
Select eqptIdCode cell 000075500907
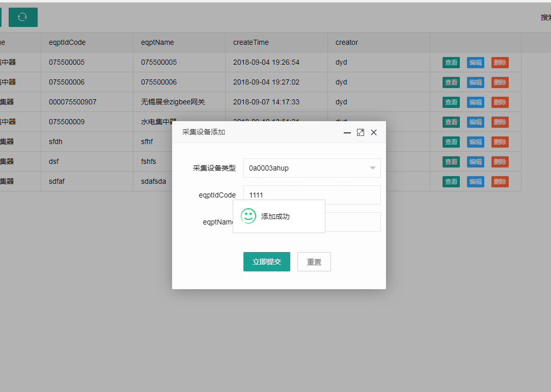click(x=87, y=102)
